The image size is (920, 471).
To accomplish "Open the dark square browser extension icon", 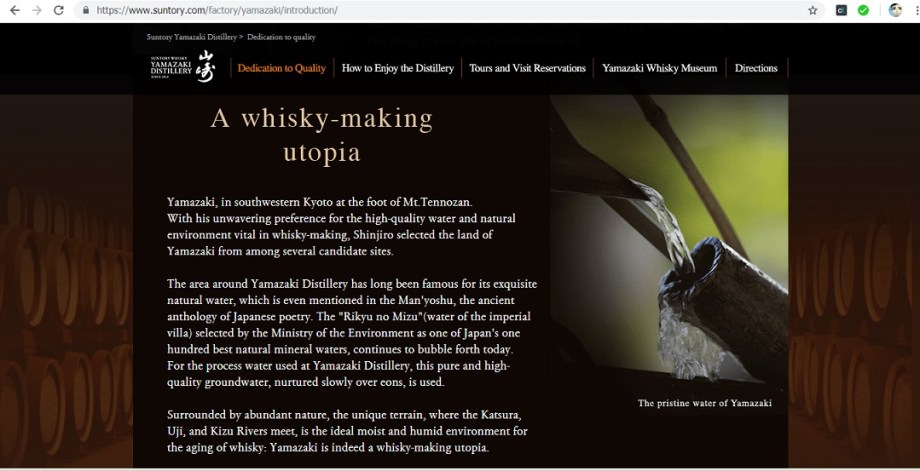I will (x=841, y=10).
